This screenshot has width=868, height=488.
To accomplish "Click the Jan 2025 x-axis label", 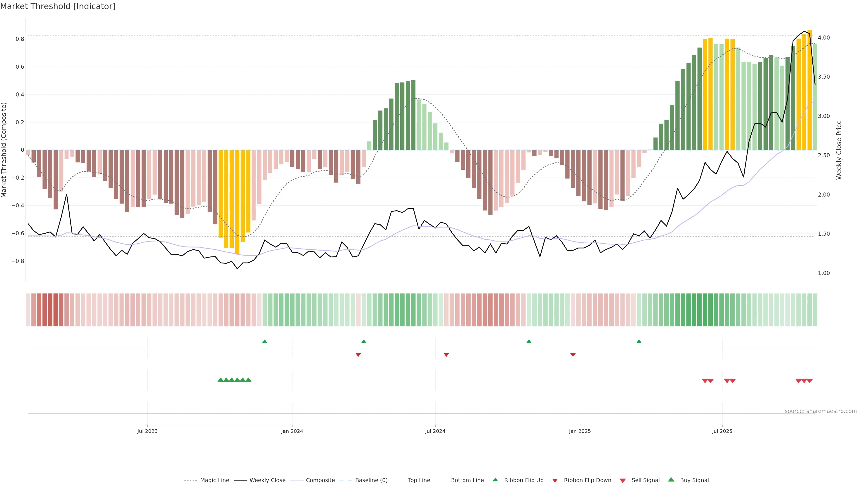I will pos(580,431).
